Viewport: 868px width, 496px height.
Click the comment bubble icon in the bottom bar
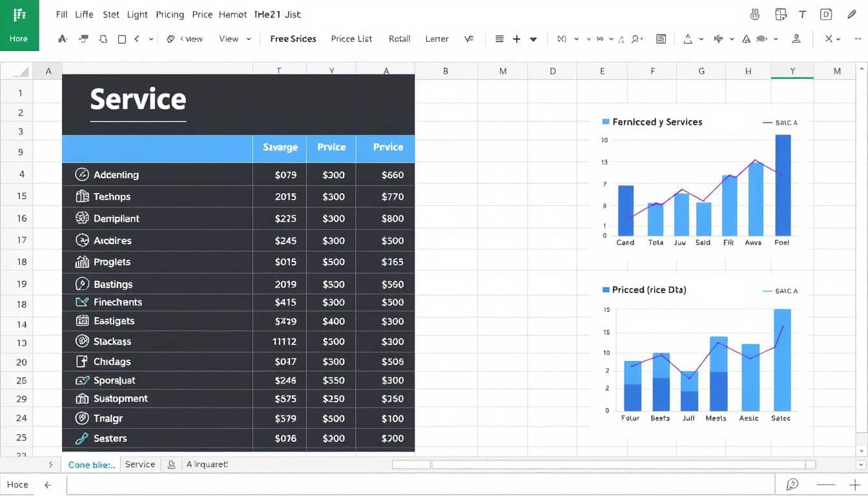(792, 484)
